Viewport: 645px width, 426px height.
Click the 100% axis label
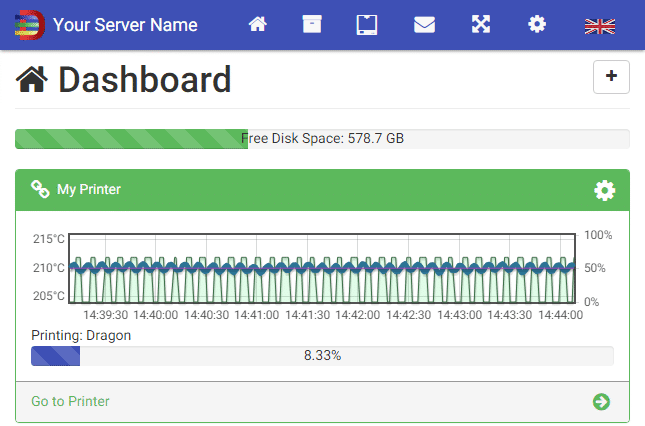tap(598, 235)
